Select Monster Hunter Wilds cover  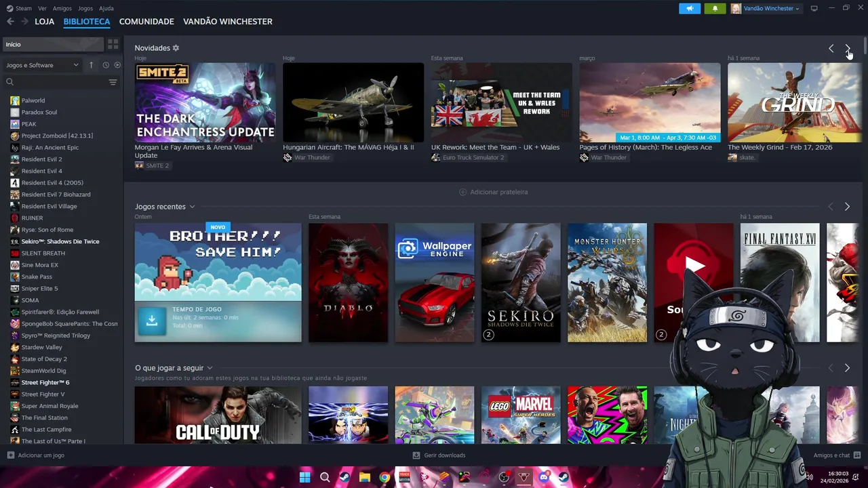tap(607, 283)
